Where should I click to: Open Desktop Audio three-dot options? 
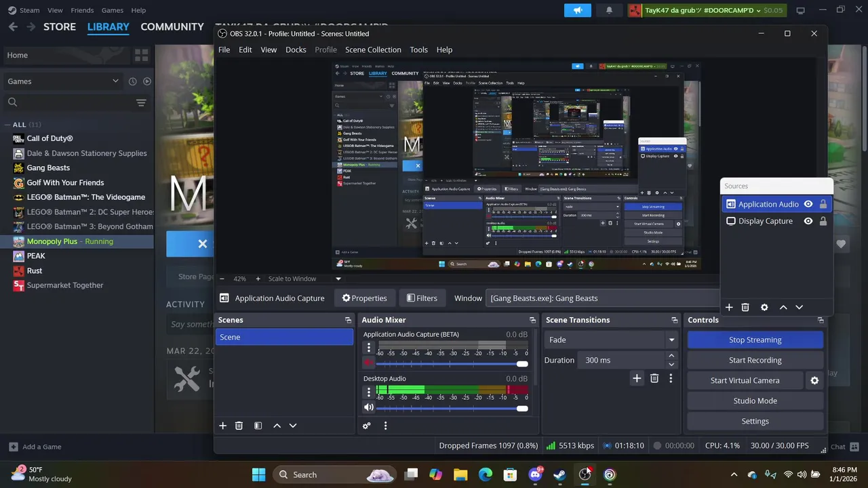click(369, 392)
